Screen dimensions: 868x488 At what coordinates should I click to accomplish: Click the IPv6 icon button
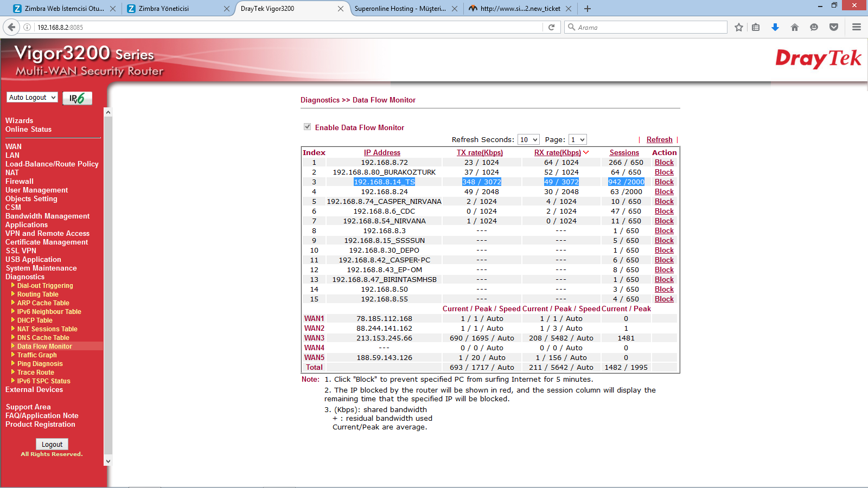tap(77, 98)
